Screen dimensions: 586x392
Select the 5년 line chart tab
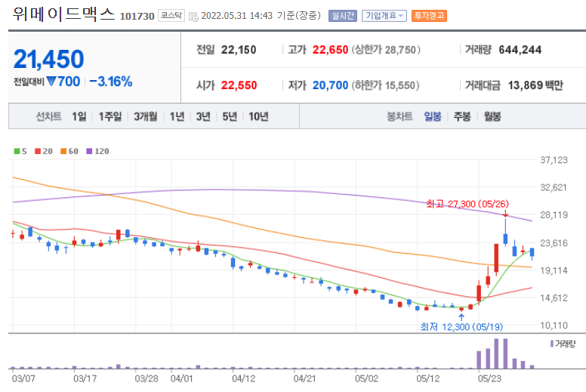click(230, 116)
